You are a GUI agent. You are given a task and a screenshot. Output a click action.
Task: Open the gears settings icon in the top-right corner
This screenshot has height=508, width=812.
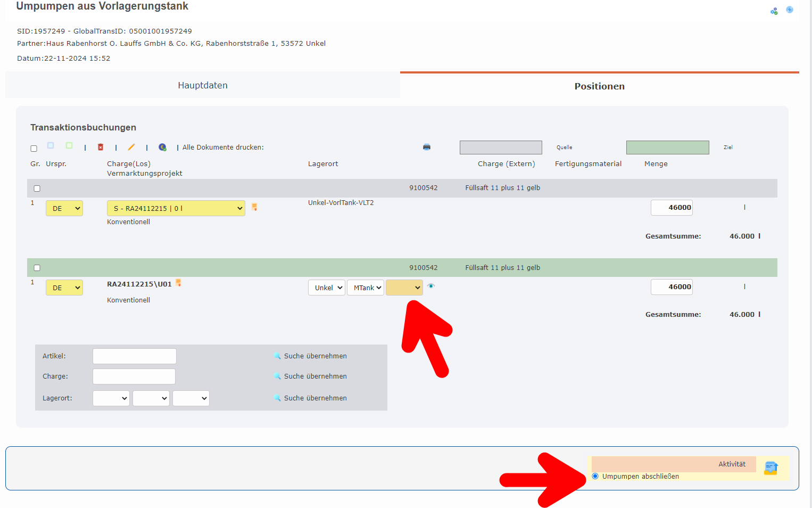[x=774, y=10]
